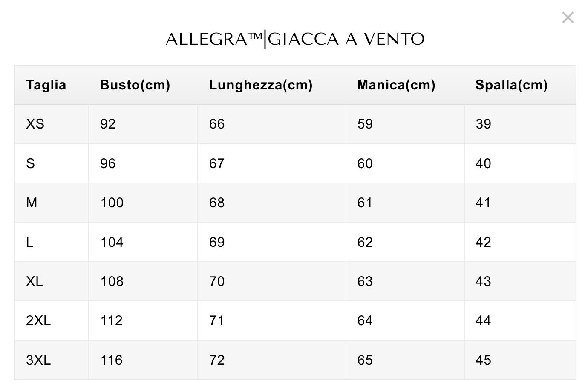The width and height of the screenshot is (588, 389).
Task: Select shoulder value 44 in 2XL row
Action: point(483,320)
